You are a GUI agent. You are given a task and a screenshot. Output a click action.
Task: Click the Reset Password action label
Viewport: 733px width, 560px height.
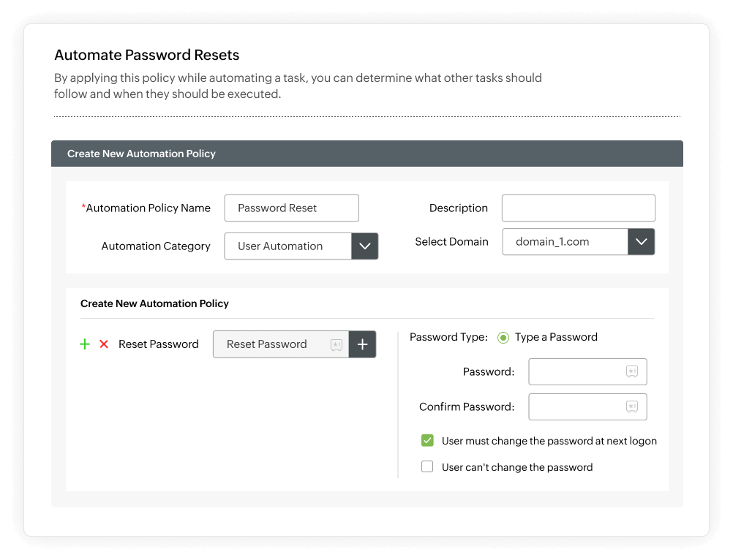pos(158,344)
